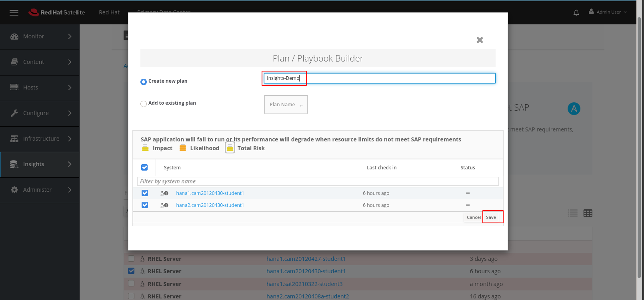Expand the Content menu chevron
The image size is (644, 300).
[x=70, y=62]
